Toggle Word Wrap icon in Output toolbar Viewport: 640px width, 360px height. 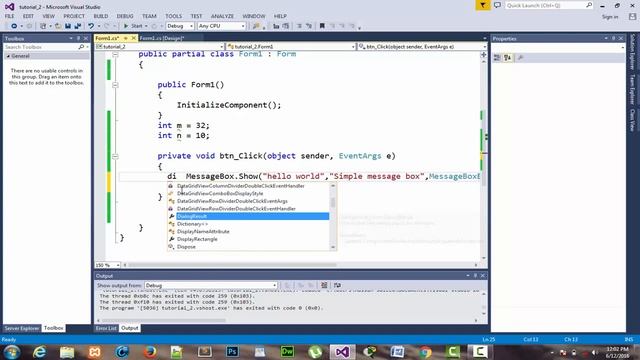(x=337, y=285)
